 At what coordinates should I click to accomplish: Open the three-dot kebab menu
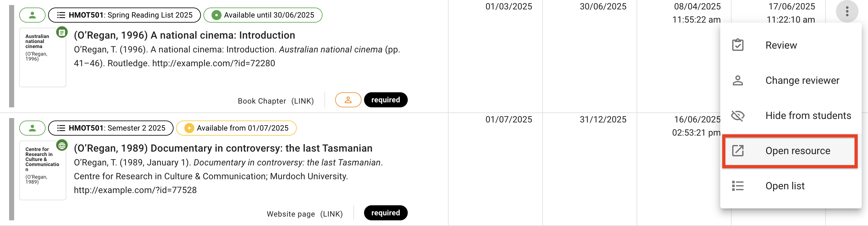pos(847,11)
